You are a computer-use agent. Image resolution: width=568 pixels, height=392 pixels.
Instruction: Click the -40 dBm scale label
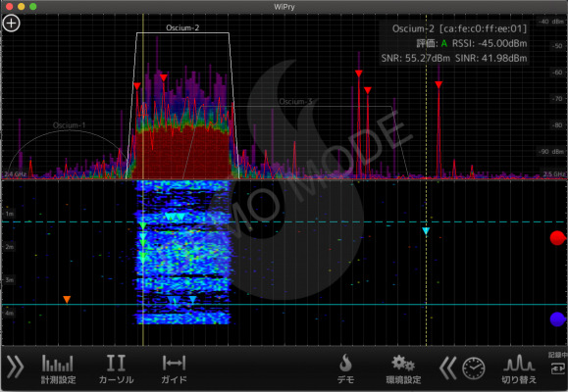(x=551, y=22)
